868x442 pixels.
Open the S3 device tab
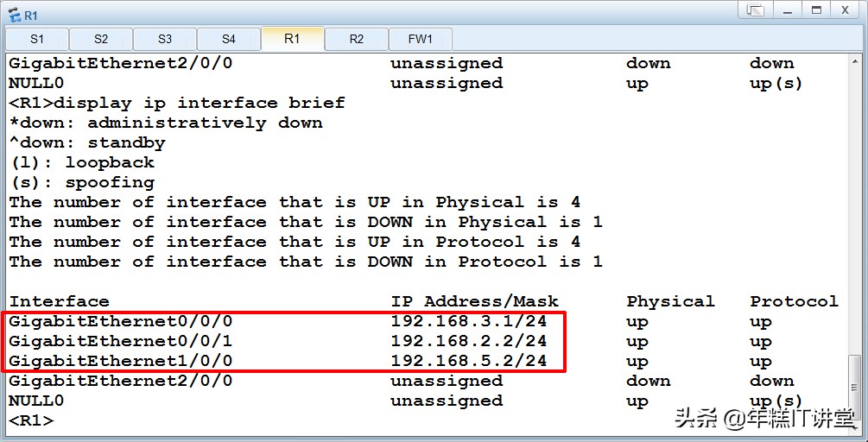(164, 39)
